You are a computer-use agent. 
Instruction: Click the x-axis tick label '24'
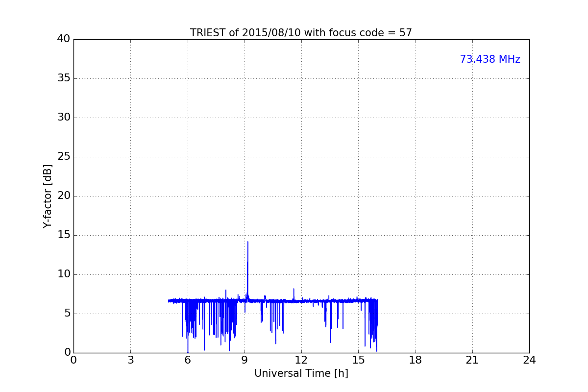pyautogui.click(x=529, y=360)
